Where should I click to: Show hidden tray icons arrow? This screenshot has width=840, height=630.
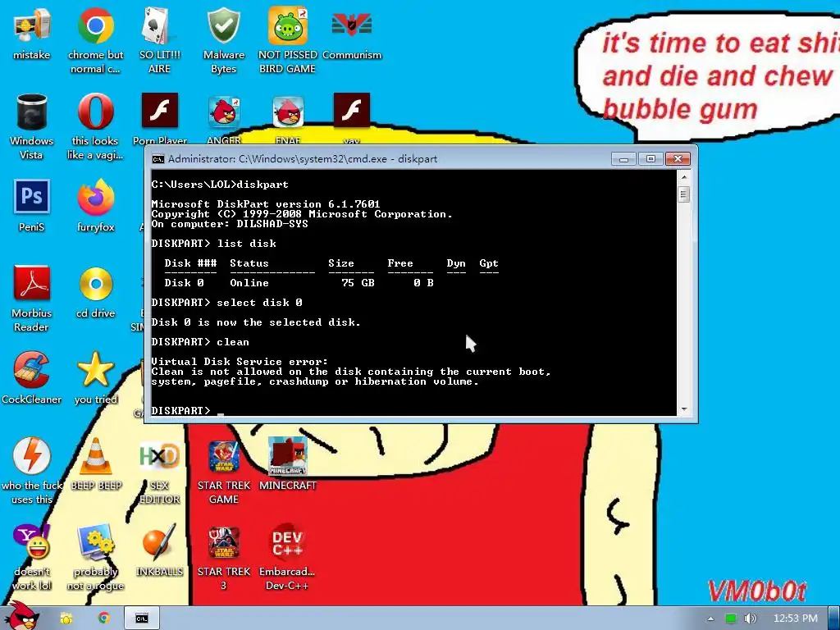711,619
